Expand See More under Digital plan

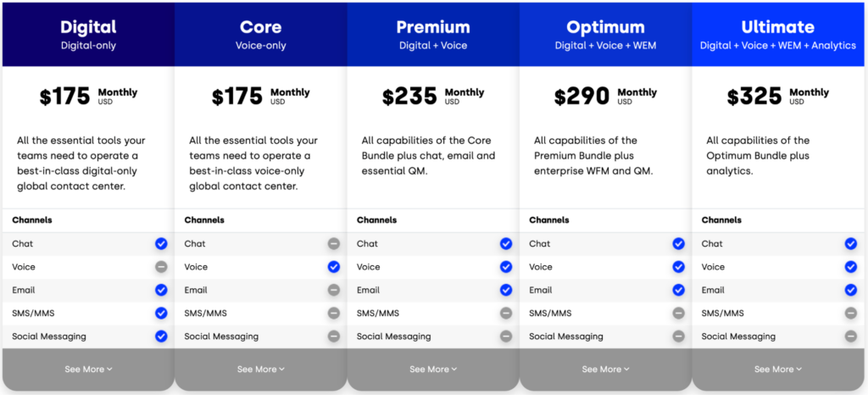(88, 370)
